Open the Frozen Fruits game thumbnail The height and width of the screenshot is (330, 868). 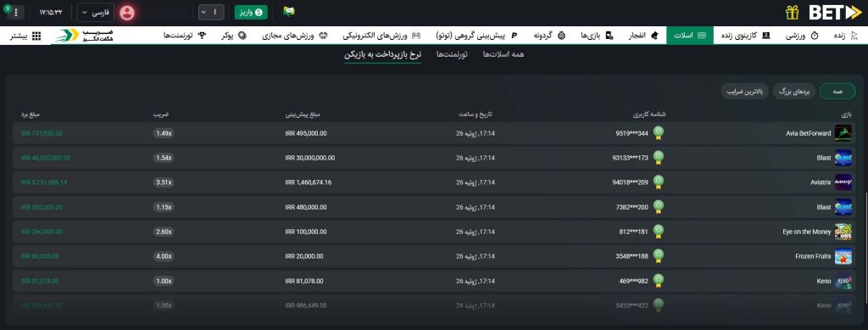(843, 256)
